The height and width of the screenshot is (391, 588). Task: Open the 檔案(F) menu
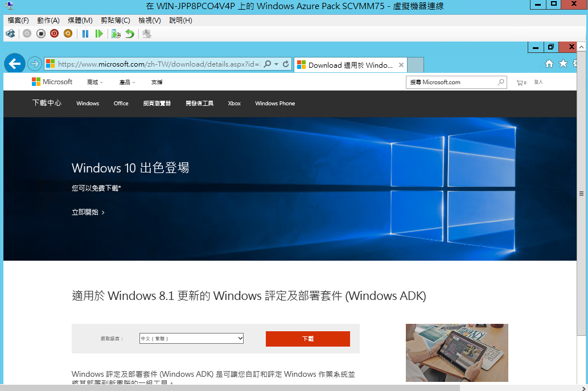pos(18,20)
